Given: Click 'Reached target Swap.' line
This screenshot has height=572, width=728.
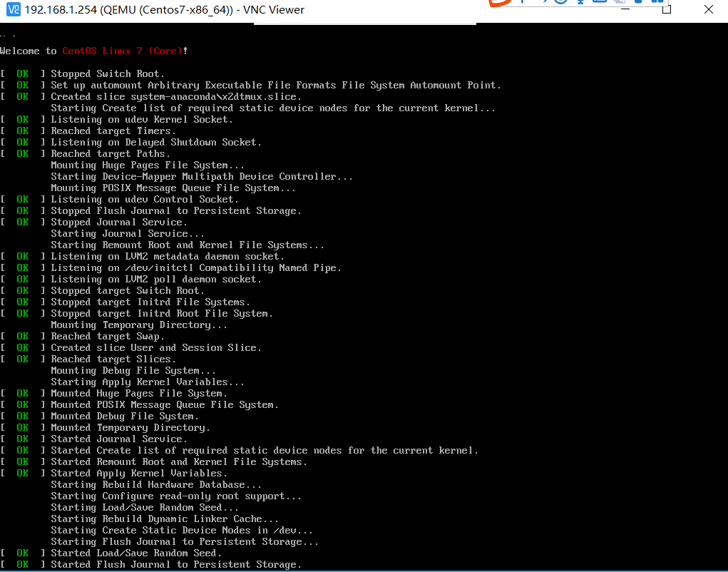Looking at the screenshot, I should 108,336.
